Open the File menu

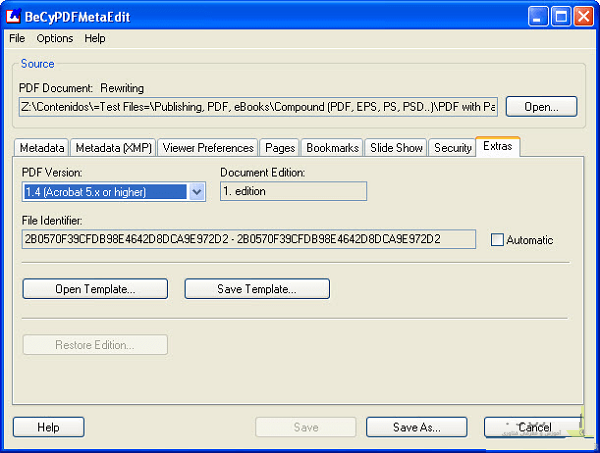[17, 38]
